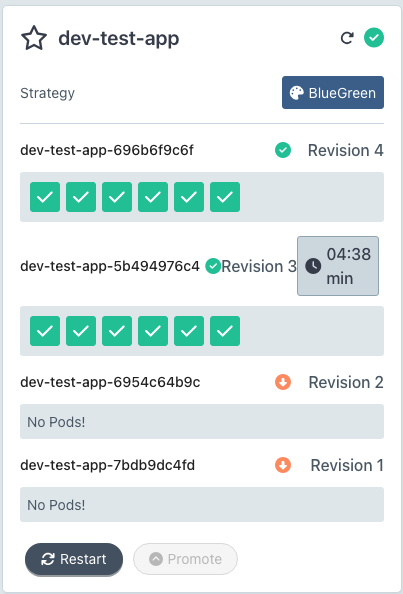Screen dimensions: 403x594
Task: Open replica set dev-test-app-6954c64b9c
Action: (110, 382)
